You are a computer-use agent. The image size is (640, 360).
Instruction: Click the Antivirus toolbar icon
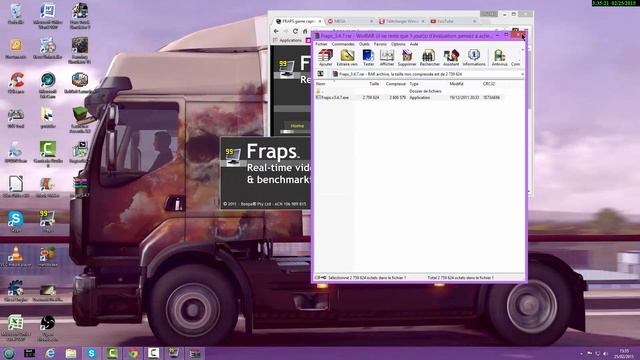point(499,58)
